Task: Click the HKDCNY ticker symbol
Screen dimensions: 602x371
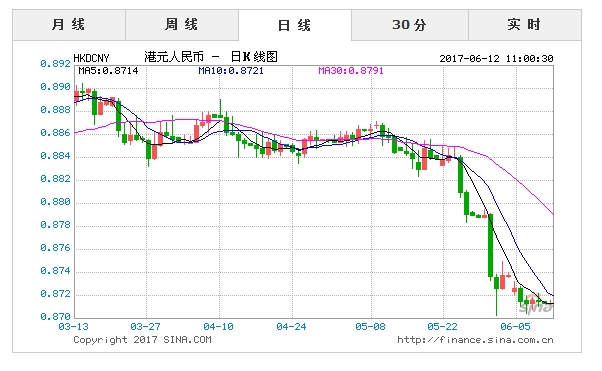Action: (91, 58)
